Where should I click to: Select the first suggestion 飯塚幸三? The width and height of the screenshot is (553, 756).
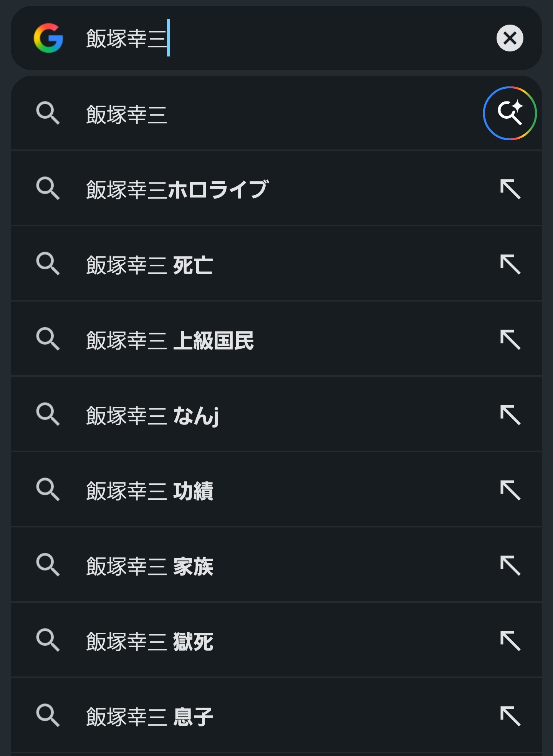pos(127,114)
